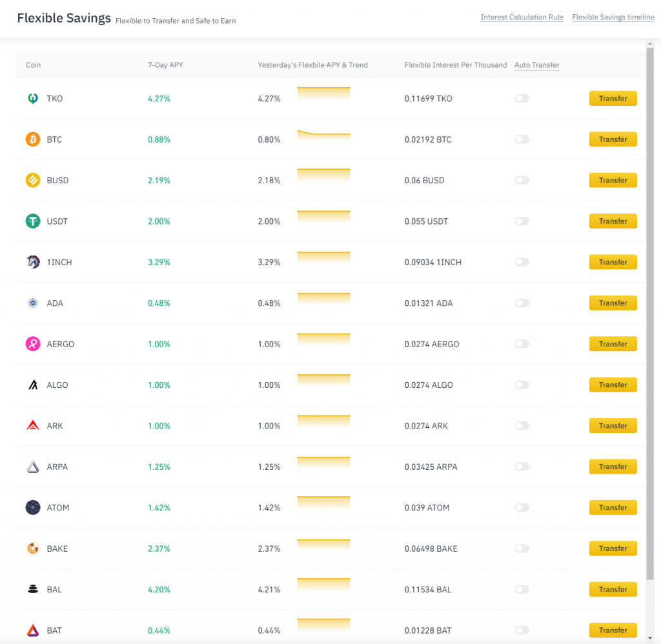Click Transfer button for ARK
This screenshot has height=644, width=661.
[x=613, y=426]
